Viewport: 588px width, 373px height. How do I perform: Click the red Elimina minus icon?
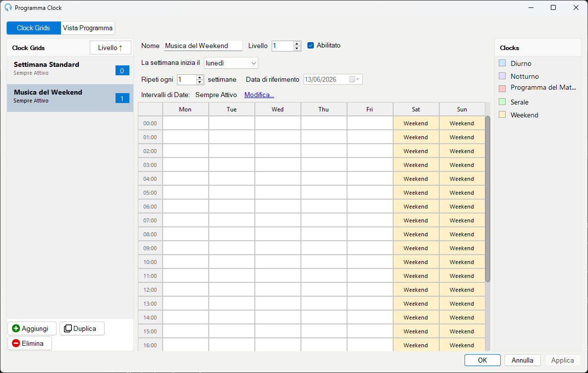[x=16, y=343]
